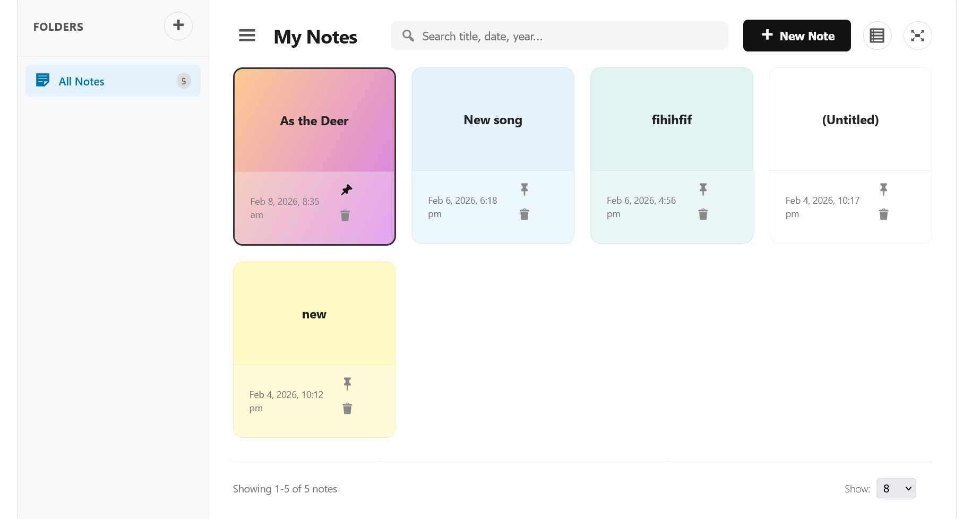Enter fullscreen with the expand icon

click(917, 36)
